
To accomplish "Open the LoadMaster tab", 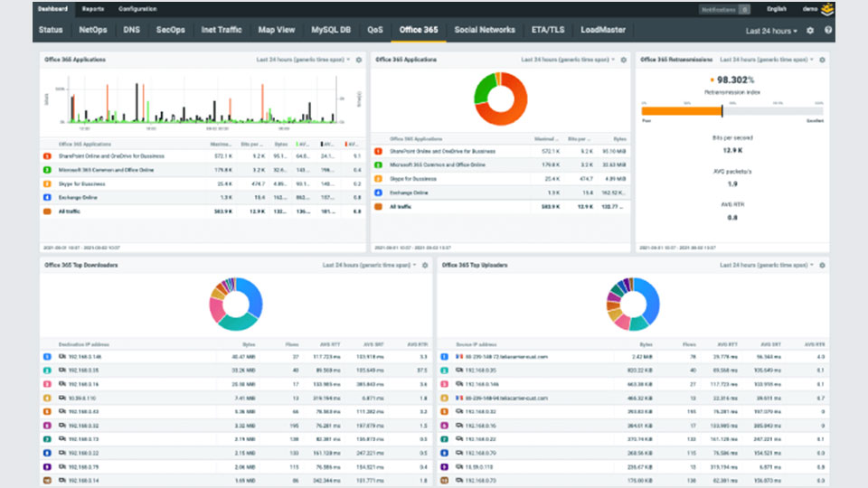I will [x=603, y=30].
